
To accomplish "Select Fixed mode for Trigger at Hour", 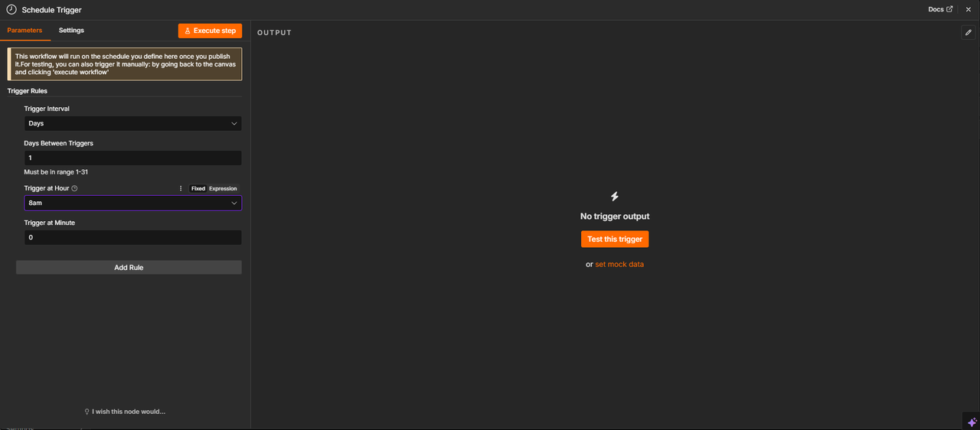I will [198, 188].
